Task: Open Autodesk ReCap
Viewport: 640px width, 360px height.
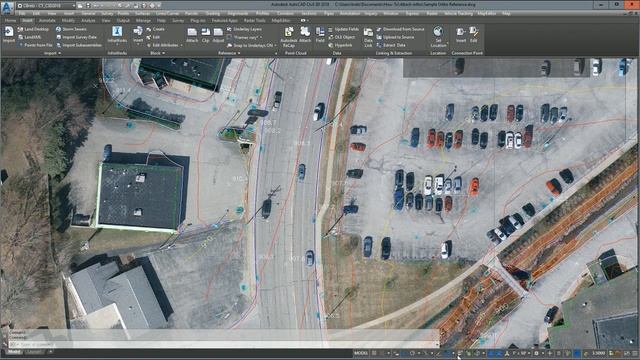Action: coord(289,36)
